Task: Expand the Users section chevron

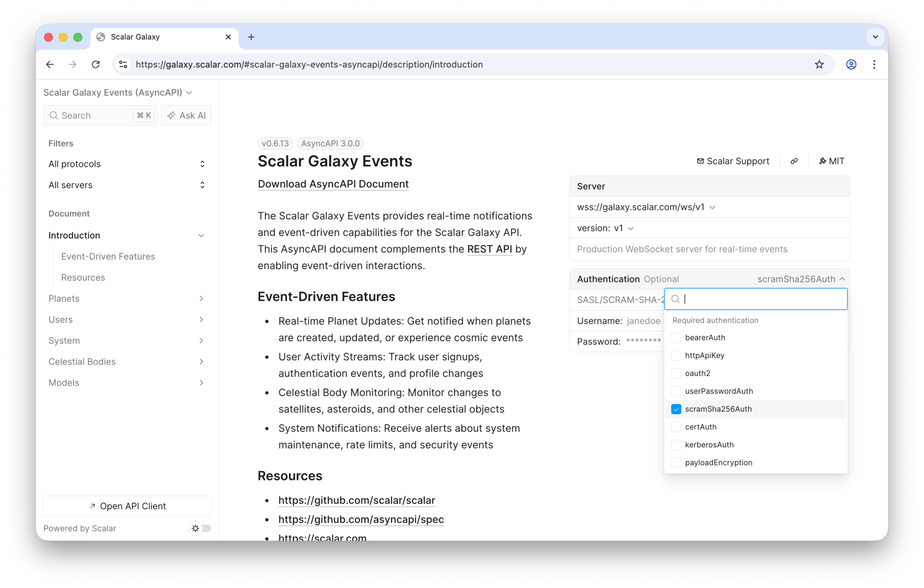Action: pos(201,320)
